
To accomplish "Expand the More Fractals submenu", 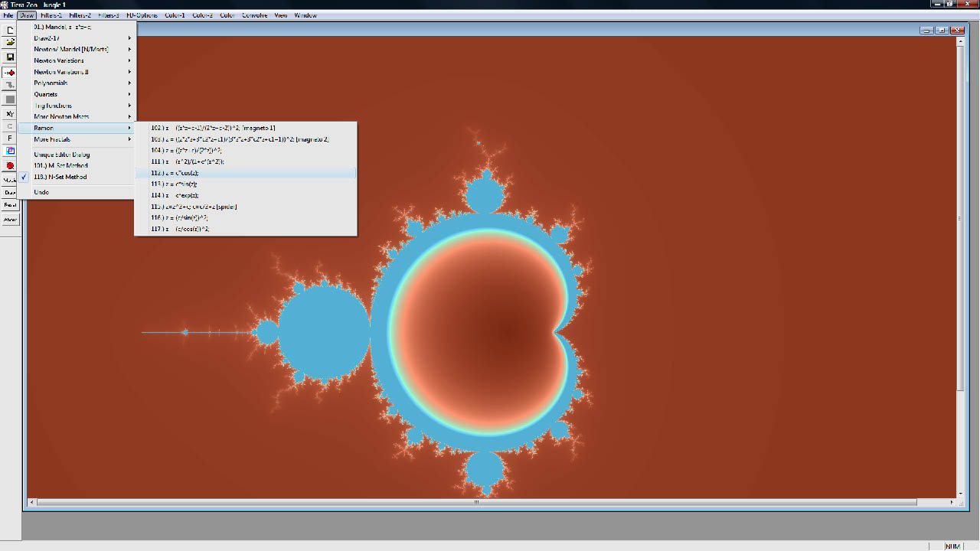I will pos(77,139).
